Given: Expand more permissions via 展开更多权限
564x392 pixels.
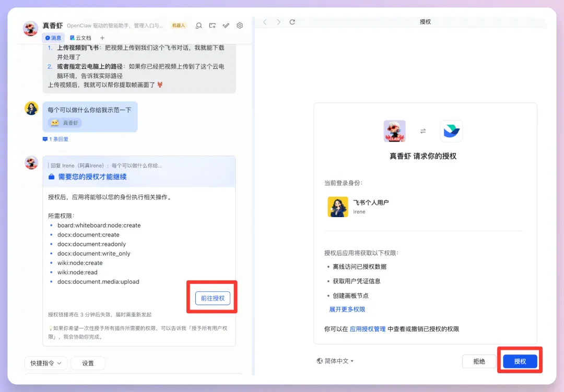Looking at the screenshot, I should (x=347, y=310).
